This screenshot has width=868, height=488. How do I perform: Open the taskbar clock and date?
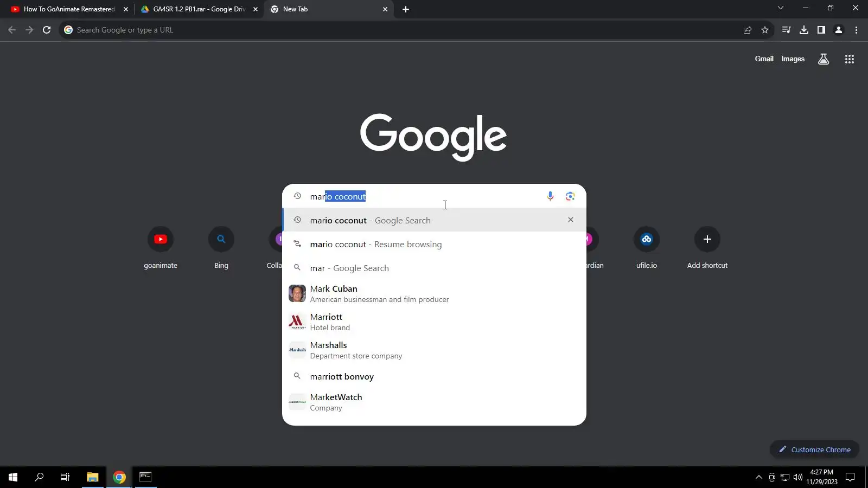(x=822, y=477)
